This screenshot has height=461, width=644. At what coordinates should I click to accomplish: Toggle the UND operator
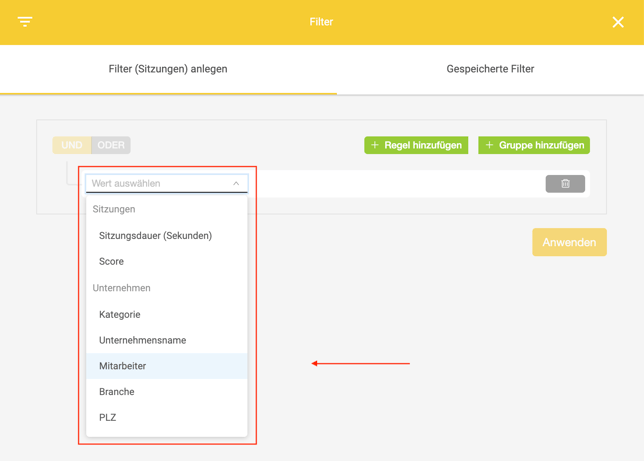tap(71, 145)
